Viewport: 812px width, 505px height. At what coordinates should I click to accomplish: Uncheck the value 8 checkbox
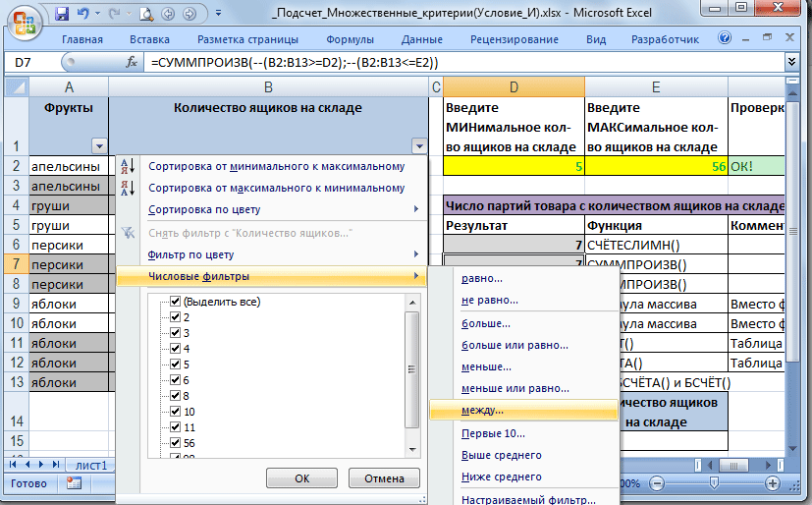tap(176, 396)
